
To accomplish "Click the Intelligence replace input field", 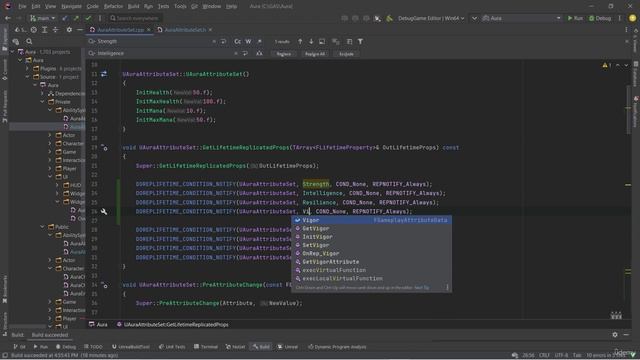I will tap(163, 53).
